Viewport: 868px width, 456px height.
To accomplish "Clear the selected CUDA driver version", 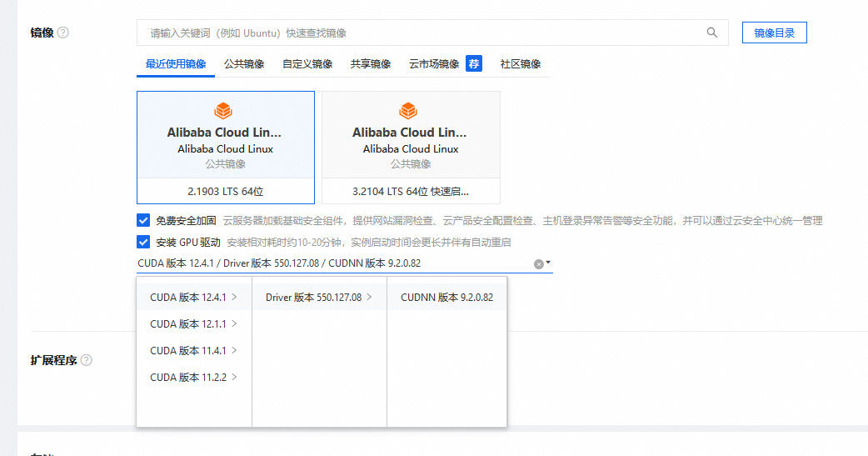I will (538, 264).
